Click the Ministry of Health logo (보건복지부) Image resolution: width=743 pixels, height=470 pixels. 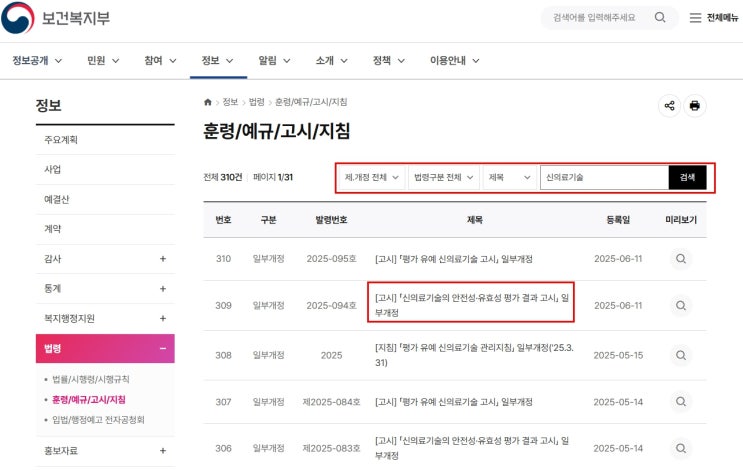pyautogui.click(x=55, y=18)
